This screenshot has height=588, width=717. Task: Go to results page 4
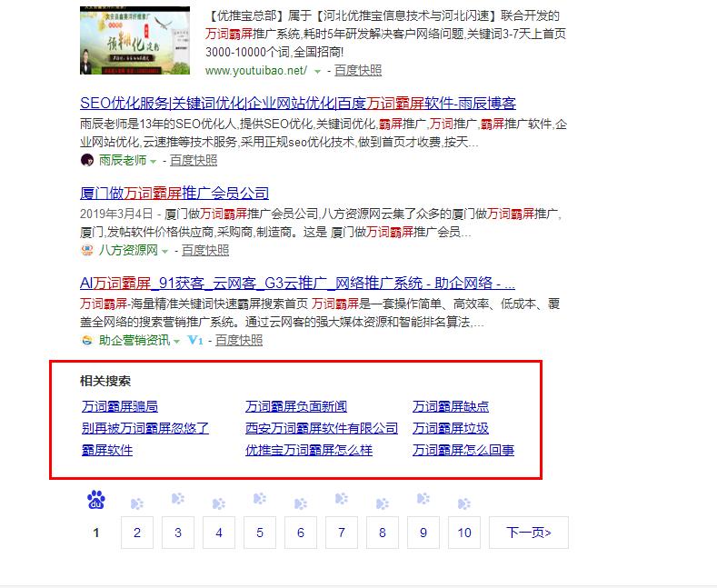coord(219,533)
